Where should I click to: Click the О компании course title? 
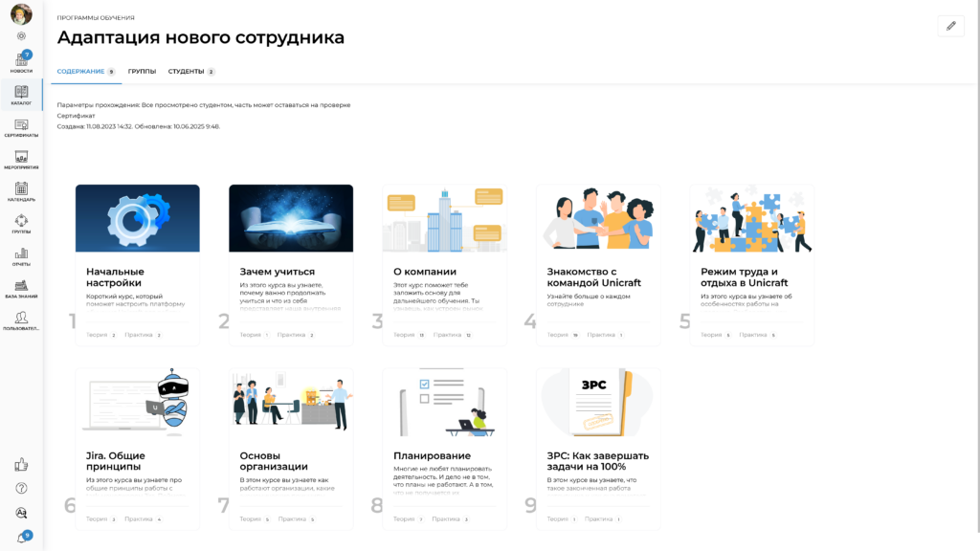point(425,272)
